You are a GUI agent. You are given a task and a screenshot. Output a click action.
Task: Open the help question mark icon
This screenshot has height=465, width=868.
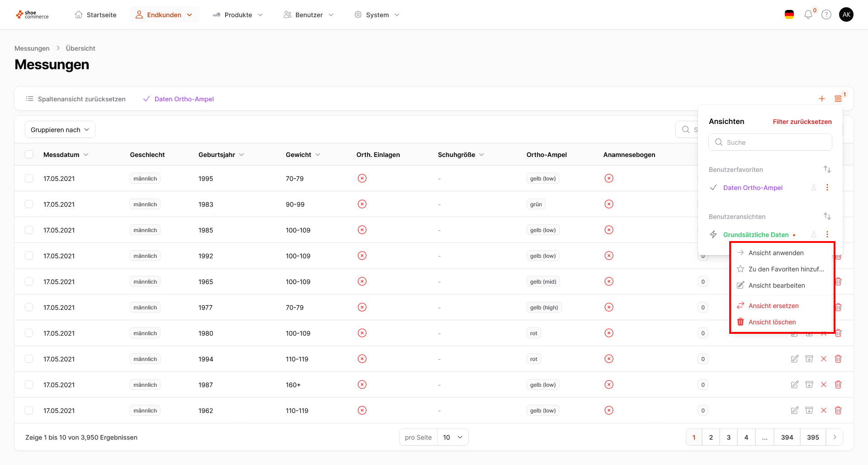tap(826, 15)
